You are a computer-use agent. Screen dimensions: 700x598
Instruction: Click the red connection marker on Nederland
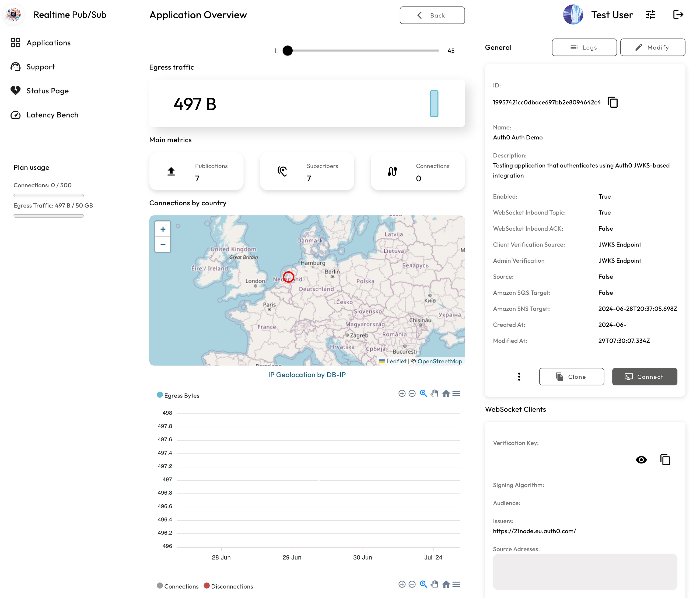(289, 277)
